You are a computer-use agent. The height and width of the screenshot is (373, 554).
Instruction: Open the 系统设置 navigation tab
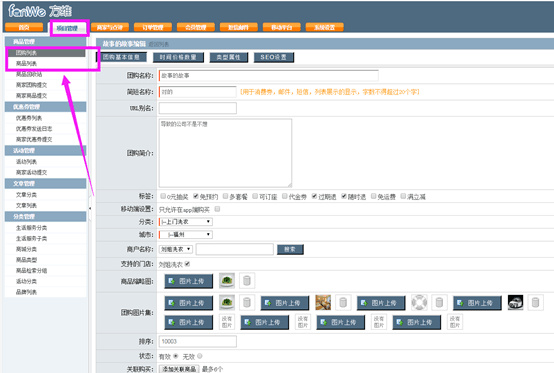[x=324, y=28]
